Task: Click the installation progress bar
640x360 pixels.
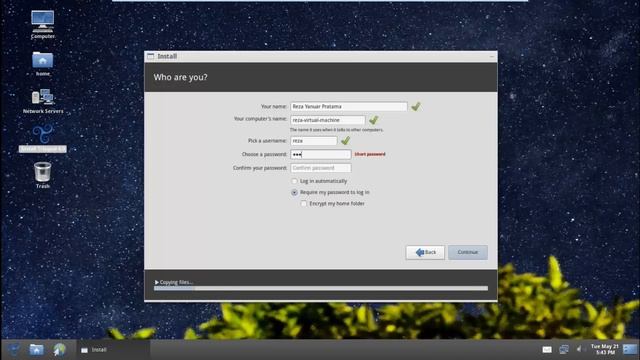Action: pyautogui.click(x=321, y=288)
